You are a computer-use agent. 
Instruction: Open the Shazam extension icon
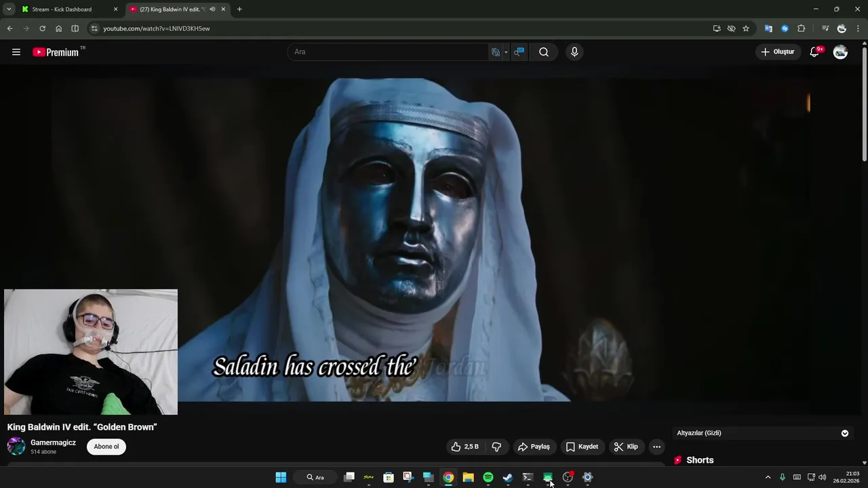tap(785, 28)
